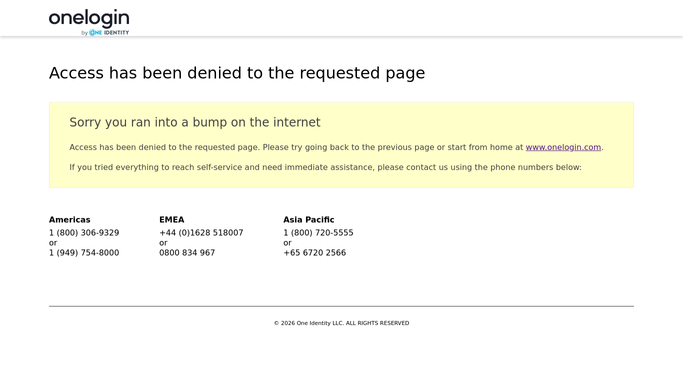Select phone number +44 (0)1628 518007
The width and height of the screenshot is (683, 384).
tap(201, 233)
